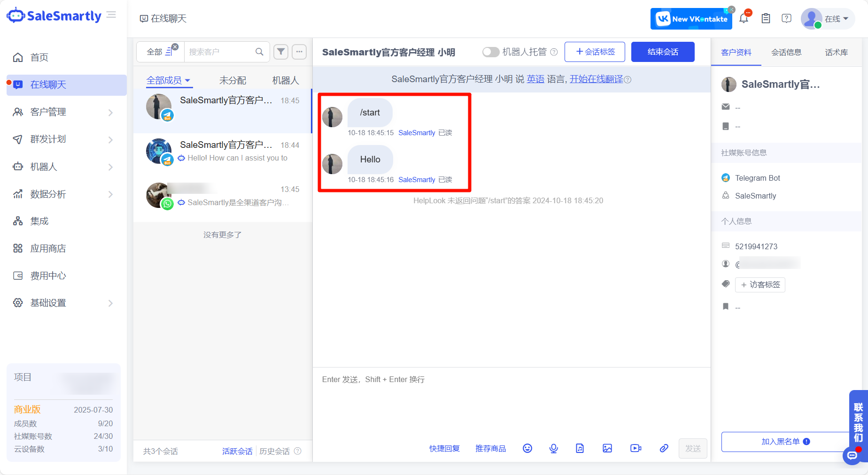The image size is (868, 475).
Task: Click the 开始在线翻译 link
Action: (596, 79)
